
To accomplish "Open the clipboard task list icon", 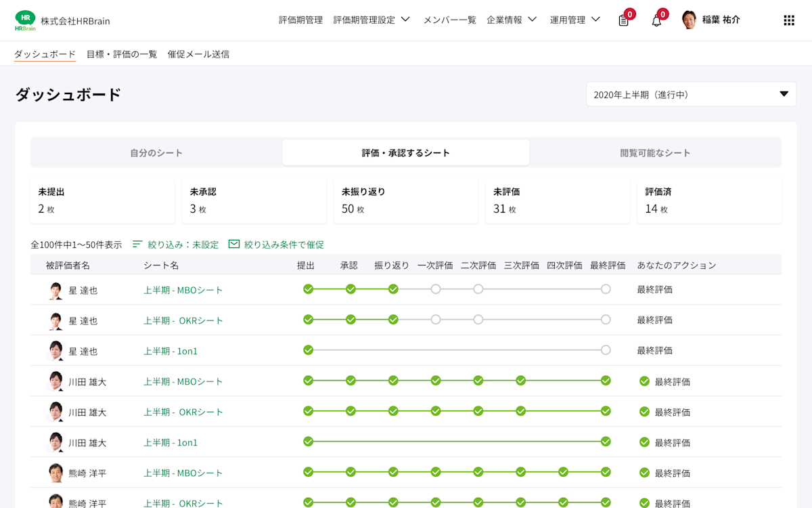I will [624, 20].
